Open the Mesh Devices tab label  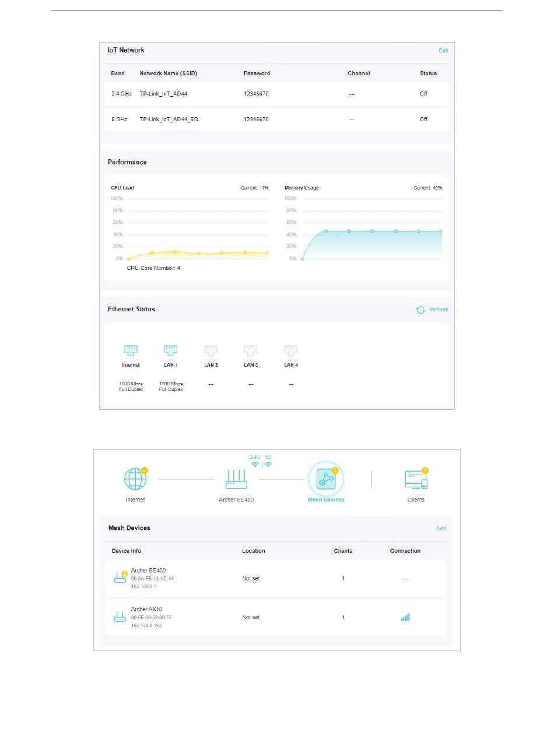pyautogui.click(x=326, y=500)
